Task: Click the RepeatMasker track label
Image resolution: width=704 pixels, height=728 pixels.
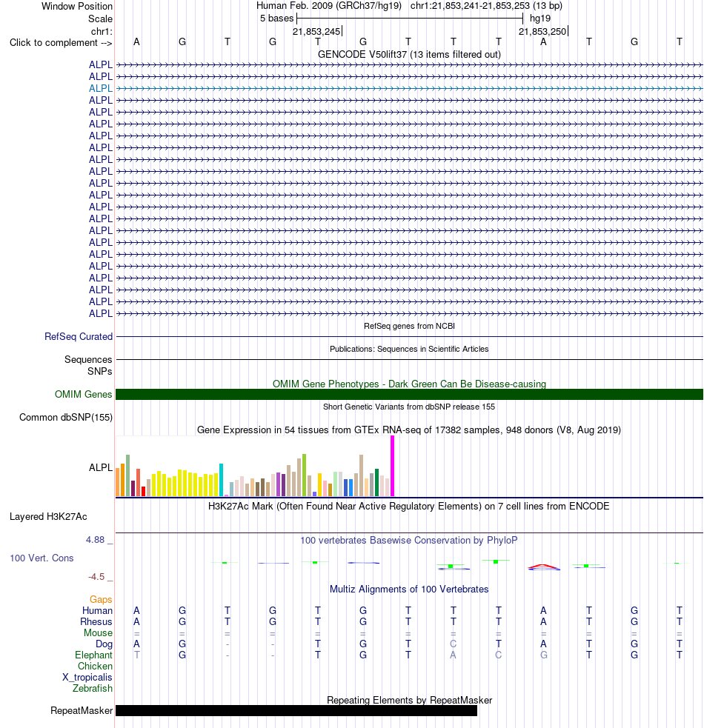Action: [x=82, y=711]
